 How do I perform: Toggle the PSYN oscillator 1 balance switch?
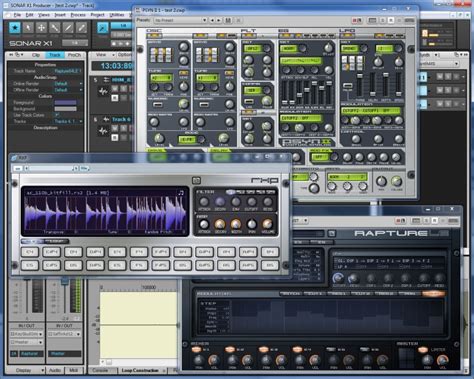click(157, 105)
